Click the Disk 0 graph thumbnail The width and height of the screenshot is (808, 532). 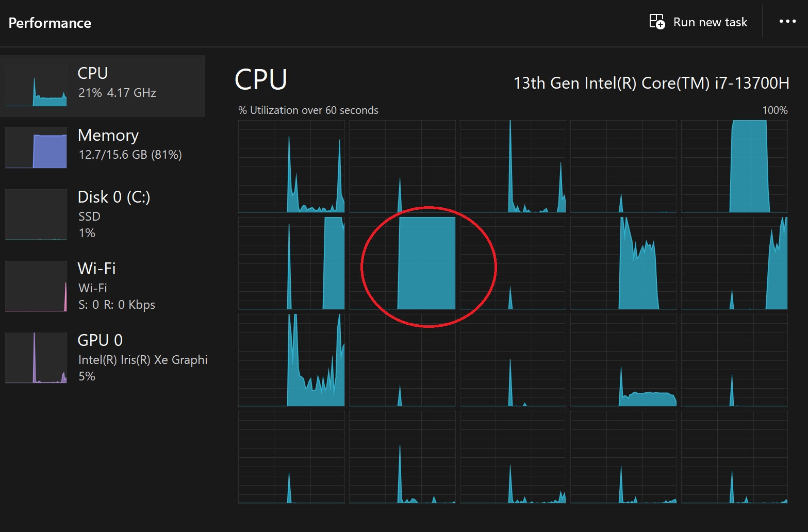[36, 214]
